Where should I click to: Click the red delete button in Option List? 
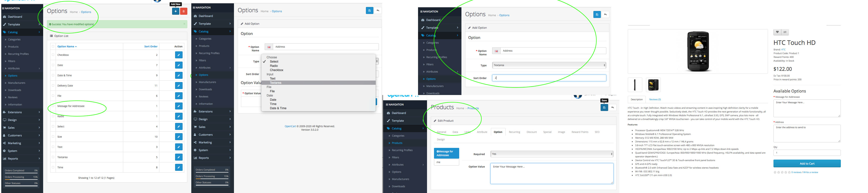[184, 11]
